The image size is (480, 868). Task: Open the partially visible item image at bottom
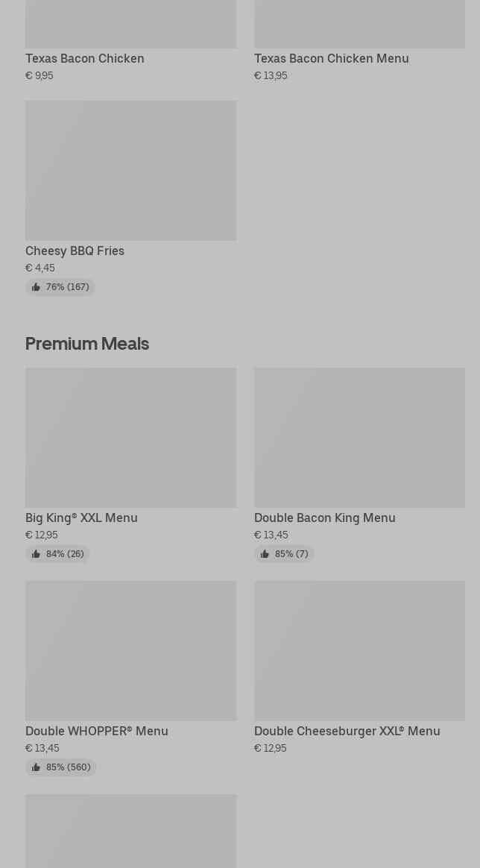click(x=131, y=831)
